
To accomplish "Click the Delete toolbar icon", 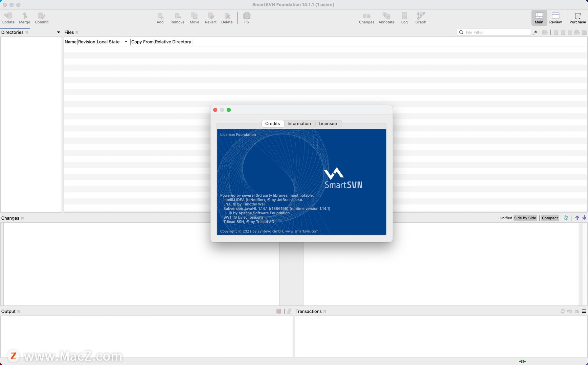I will (x=227, y=18).
